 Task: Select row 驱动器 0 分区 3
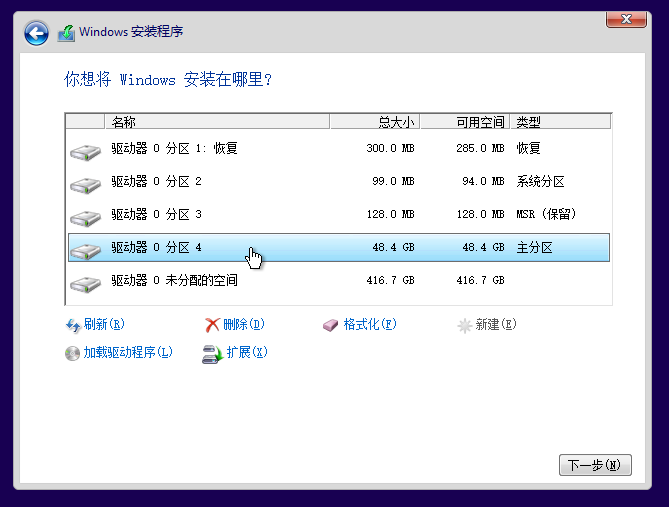(339, 214)
